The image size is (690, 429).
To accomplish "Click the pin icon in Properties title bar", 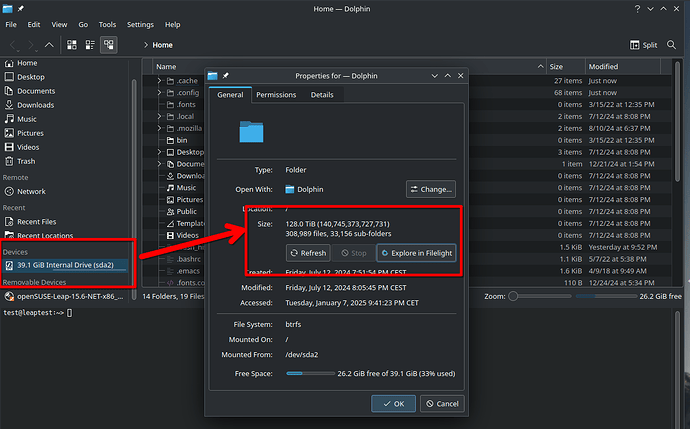I will [x=226, y=76].
